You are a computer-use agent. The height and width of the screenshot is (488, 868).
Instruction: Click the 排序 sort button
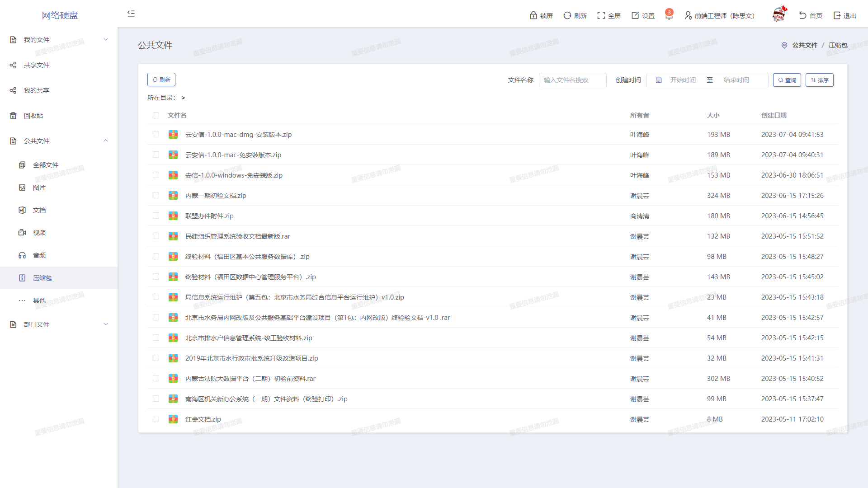(819, 80)
